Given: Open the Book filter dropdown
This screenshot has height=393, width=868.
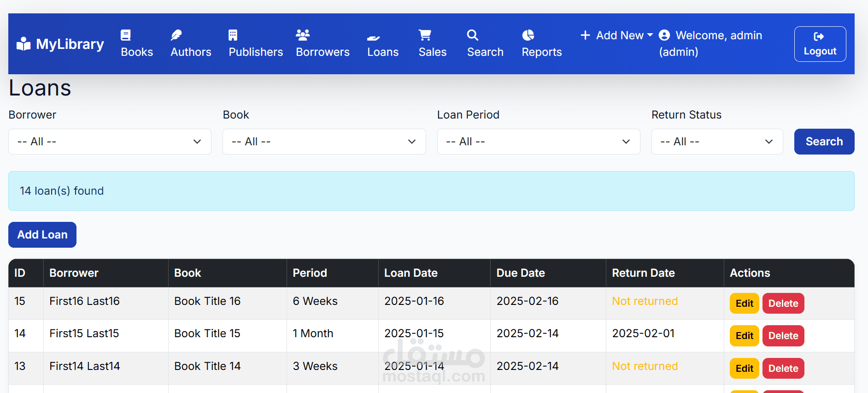Looking at the screenshot, I should (324, 142).
